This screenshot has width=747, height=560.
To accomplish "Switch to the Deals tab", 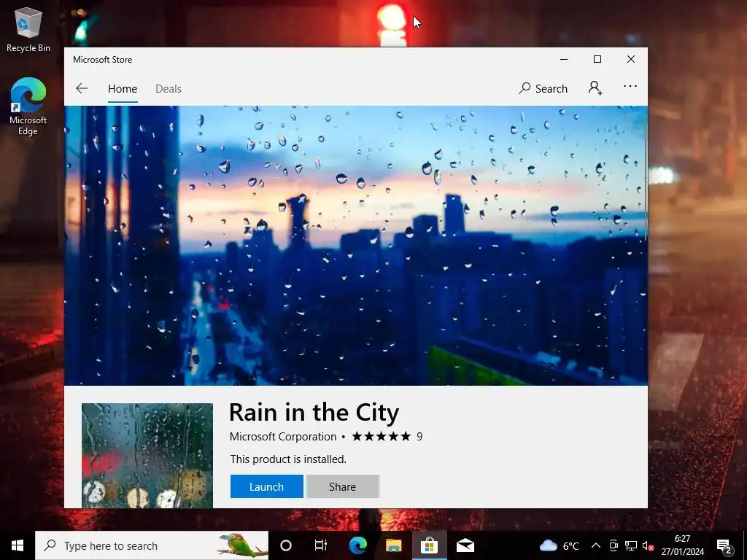I will click(169, 88).
